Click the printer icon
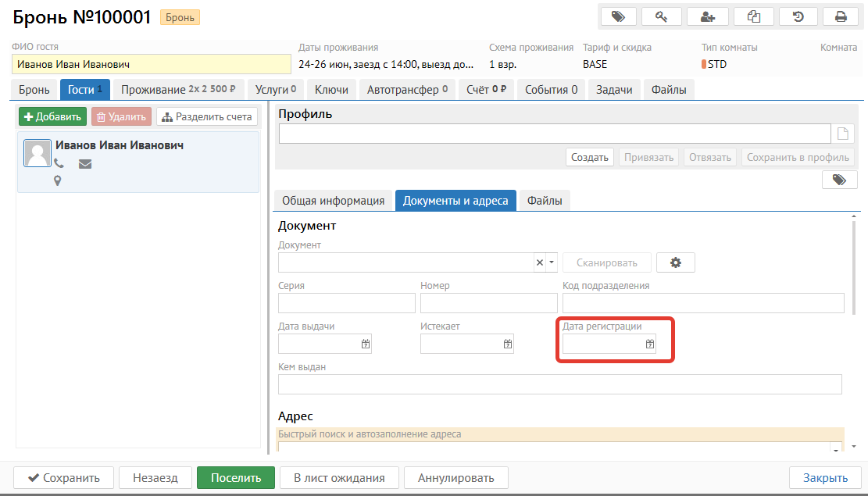Image resolution: width=868 pixels, height=496 pixels. tap(841, 16)
